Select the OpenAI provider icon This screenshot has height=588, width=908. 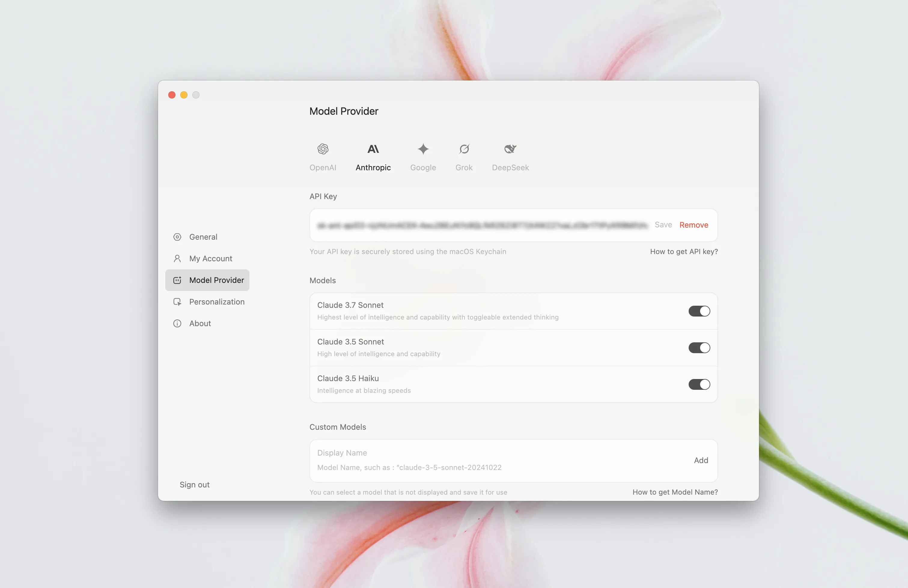323,149
